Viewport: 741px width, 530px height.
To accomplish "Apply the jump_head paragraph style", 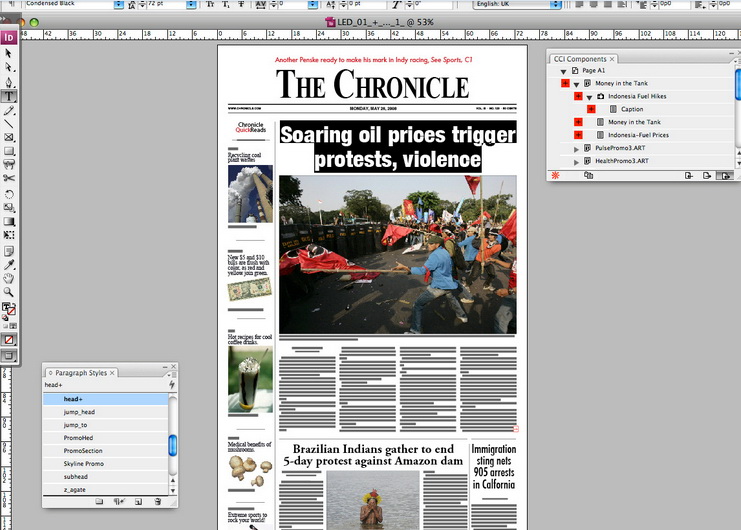I will click(105, 412).
